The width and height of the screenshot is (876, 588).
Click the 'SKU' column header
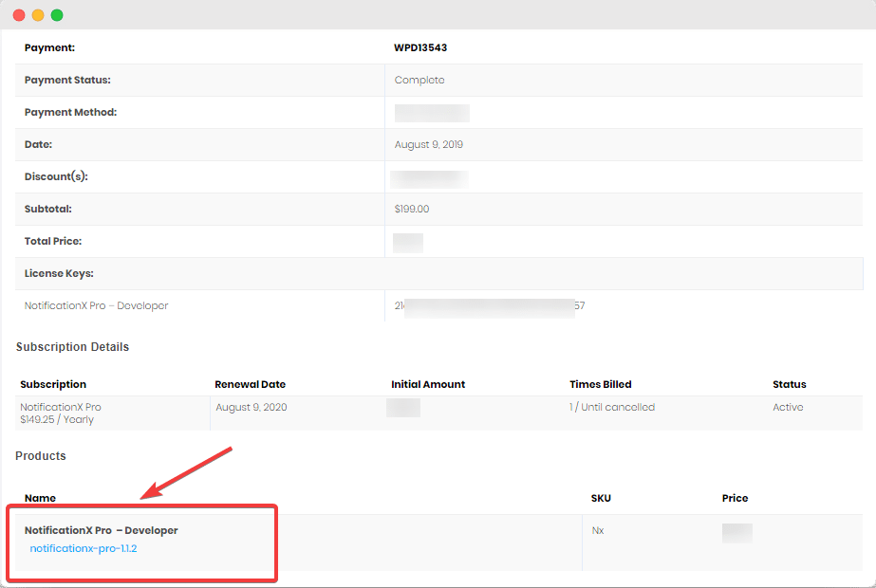pyautogui.click(x=601, y=498)
